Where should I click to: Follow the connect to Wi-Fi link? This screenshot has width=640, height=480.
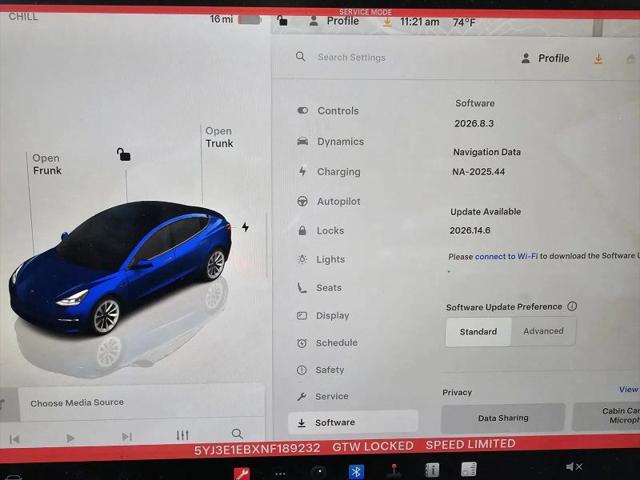click(x=506, y=256)
